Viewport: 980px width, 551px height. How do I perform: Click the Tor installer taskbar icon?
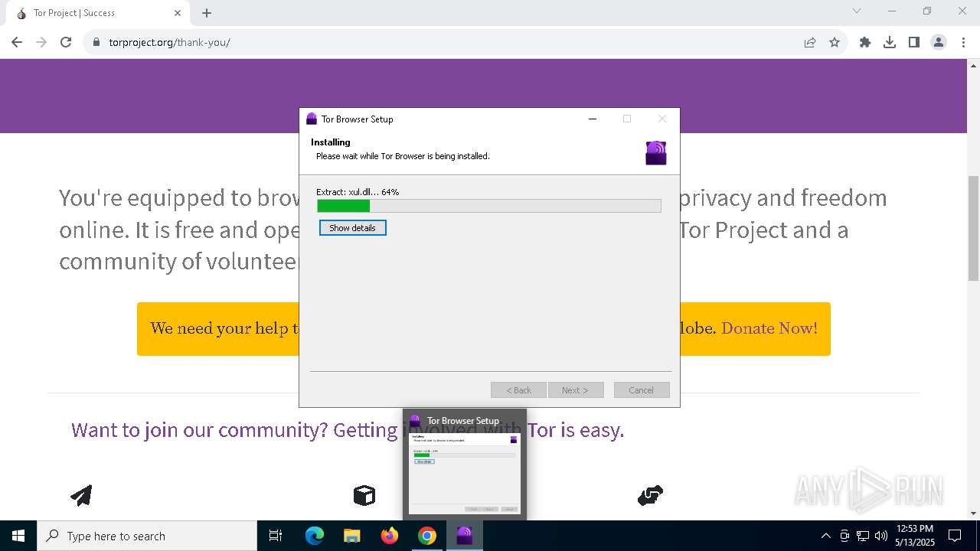click(x=465, y=536)
